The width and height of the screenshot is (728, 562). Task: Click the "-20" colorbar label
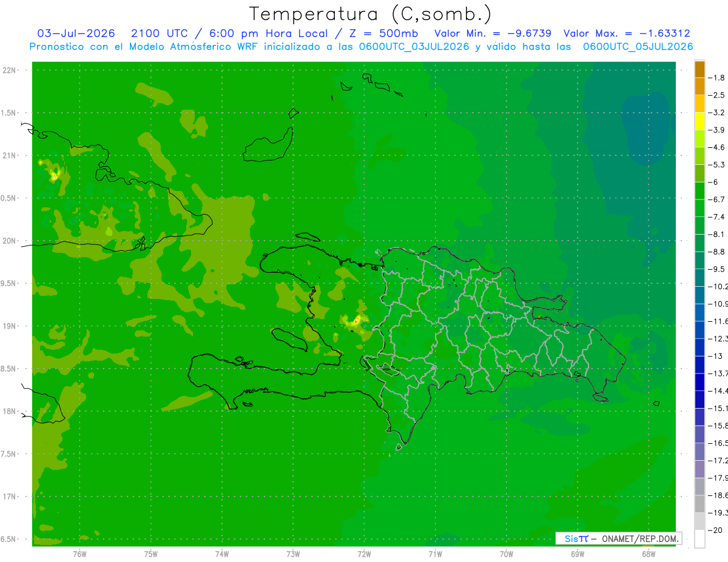(x=714, y=530)
